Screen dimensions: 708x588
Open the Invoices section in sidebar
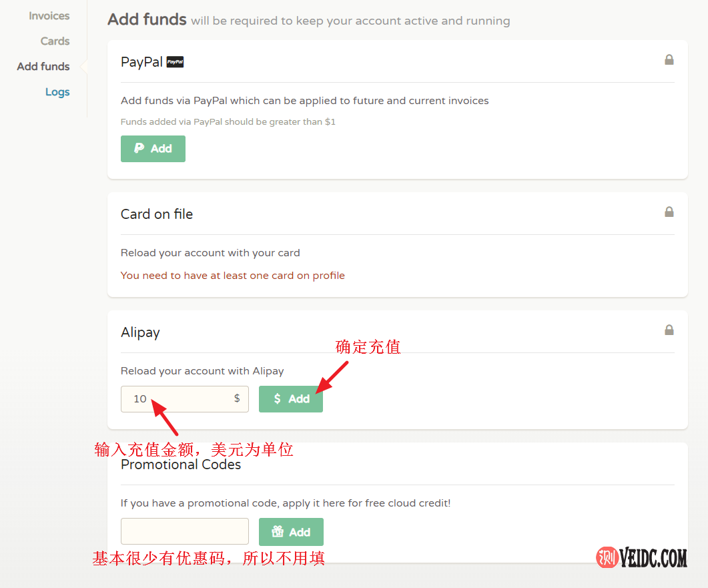(x=49, y=16)
